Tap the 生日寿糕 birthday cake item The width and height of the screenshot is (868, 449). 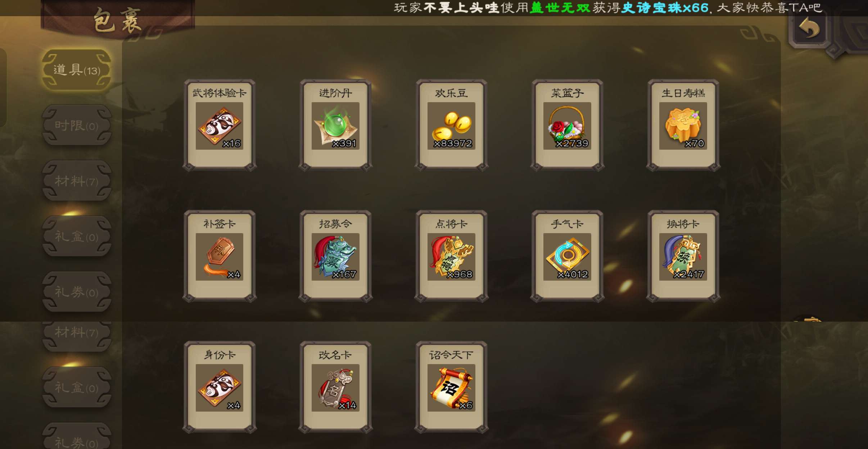[683, 125]
